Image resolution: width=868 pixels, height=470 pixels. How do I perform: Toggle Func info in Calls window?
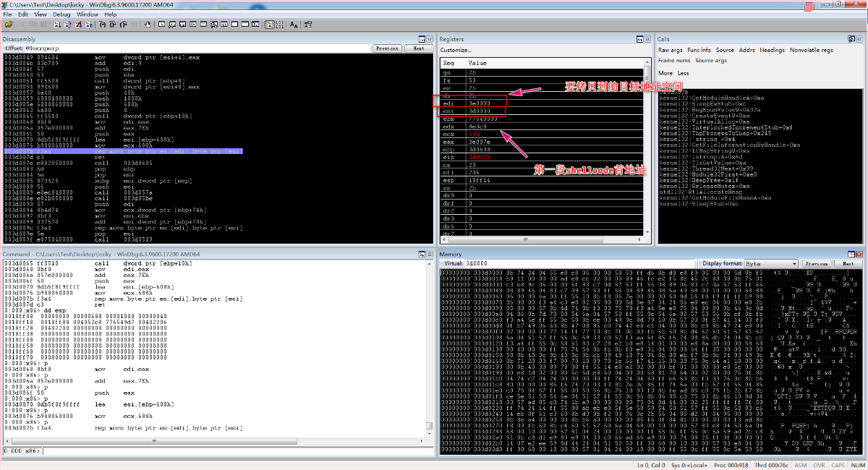[x=699, y=51]
